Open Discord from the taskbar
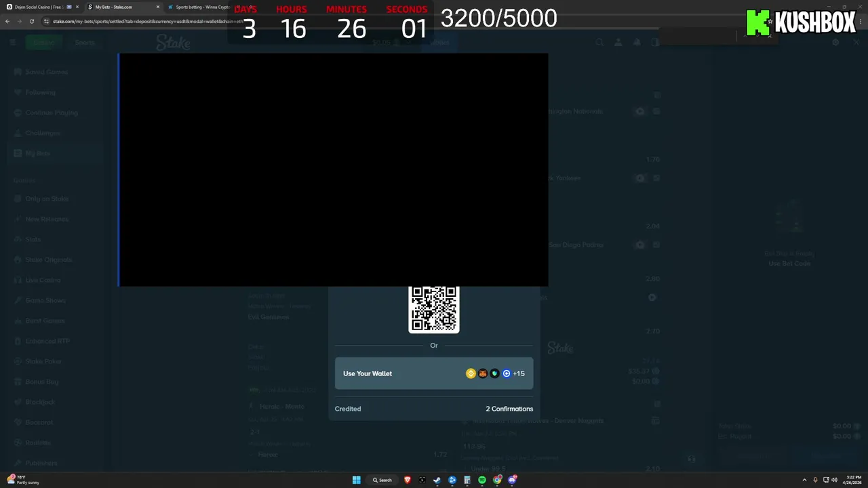The image size is (868, 488). click(x=512, y=480)
